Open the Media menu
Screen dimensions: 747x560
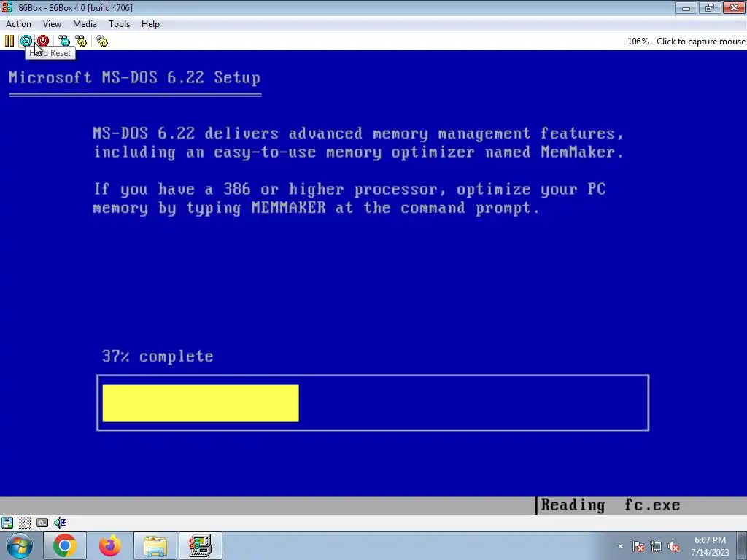tap(85, 24)
